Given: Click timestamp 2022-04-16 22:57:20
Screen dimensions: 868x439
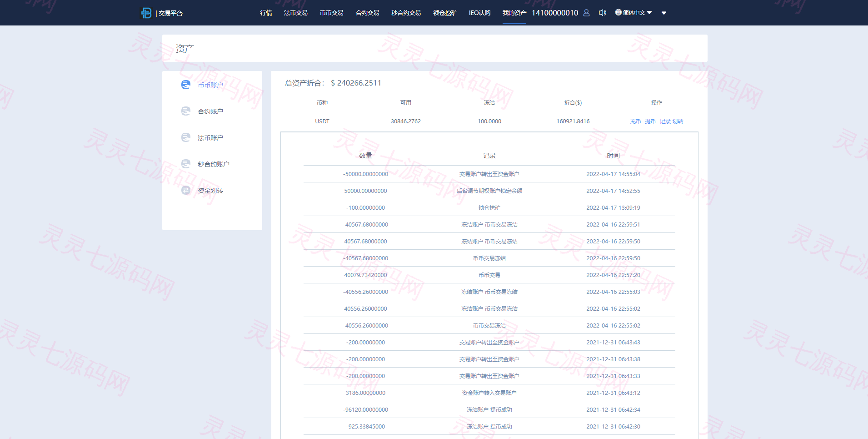Looking at the screenshot, I should tap(613, 275).
